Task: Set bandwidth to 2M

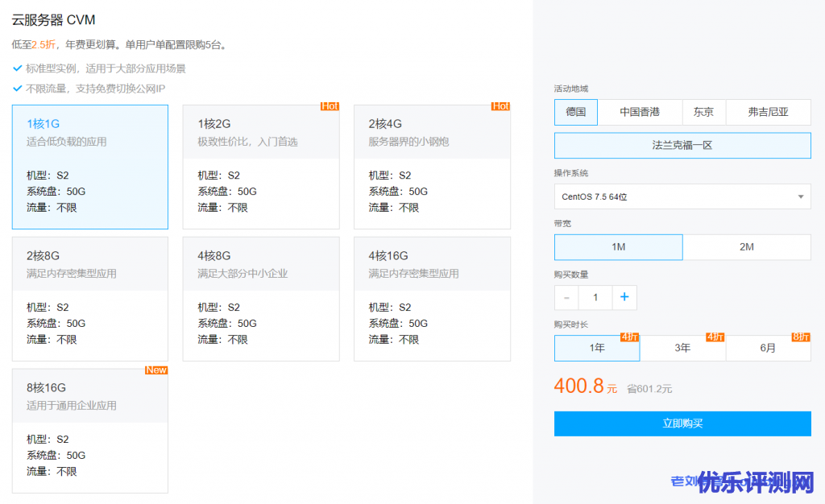Action: (747, 247)
